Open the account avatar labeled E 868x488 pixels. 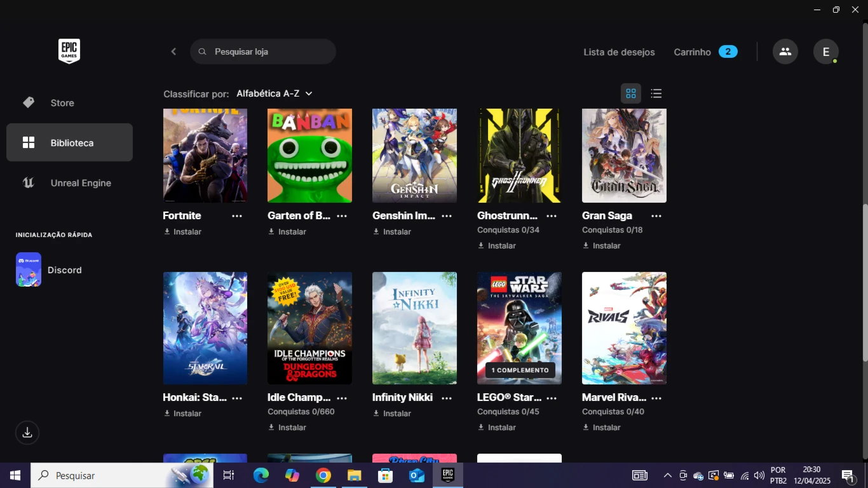(x=826, y=51)
